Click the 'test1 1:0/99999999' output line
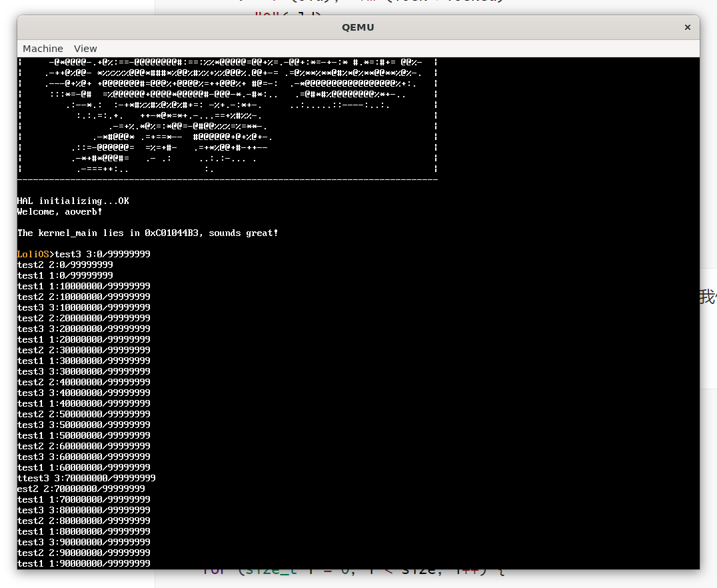This screenshot has width=717, height=588. tap(65, 275)
